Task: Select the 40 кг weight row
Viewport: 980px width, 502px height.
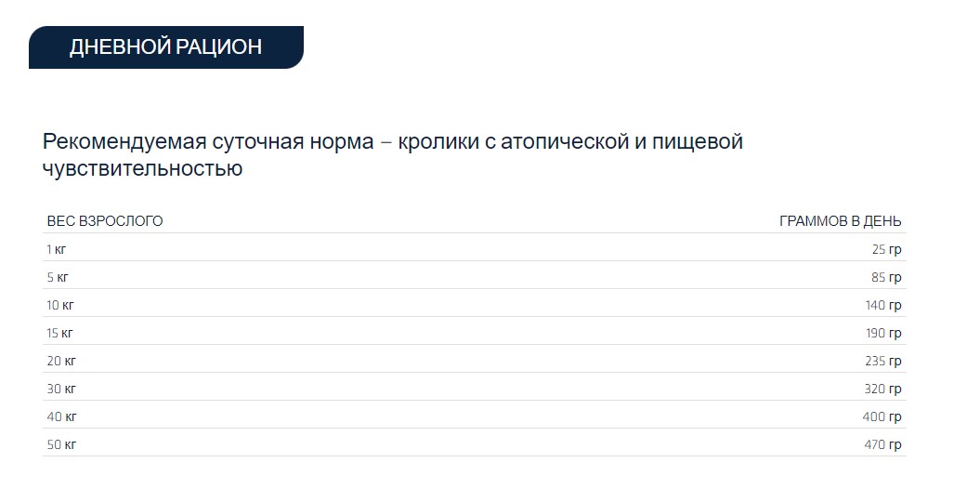Action: point(475,415)
